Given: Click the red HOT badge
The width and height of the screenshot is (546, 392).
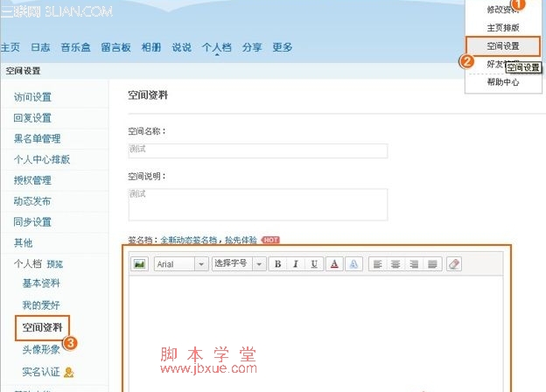Looking at the screenshot, I should 270,240.
